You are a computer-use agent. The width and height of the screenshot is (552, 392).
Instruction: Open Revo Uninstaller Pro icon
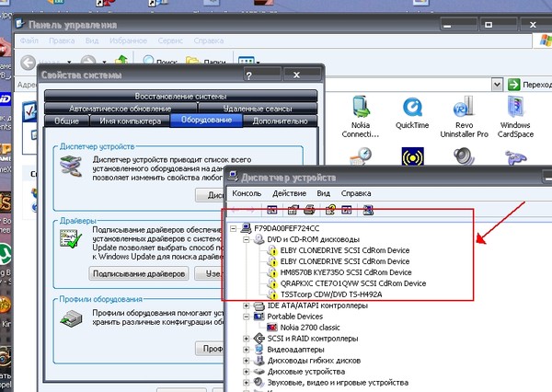coord(464,116)
